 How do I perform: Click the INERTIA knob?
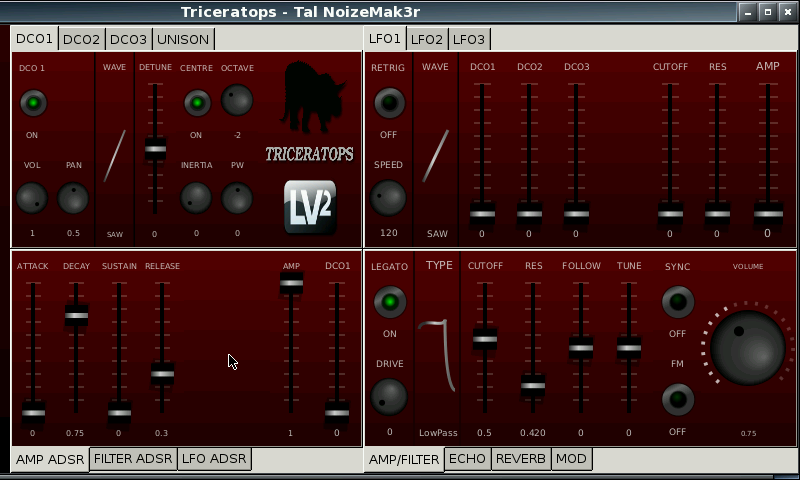[196, 198]
